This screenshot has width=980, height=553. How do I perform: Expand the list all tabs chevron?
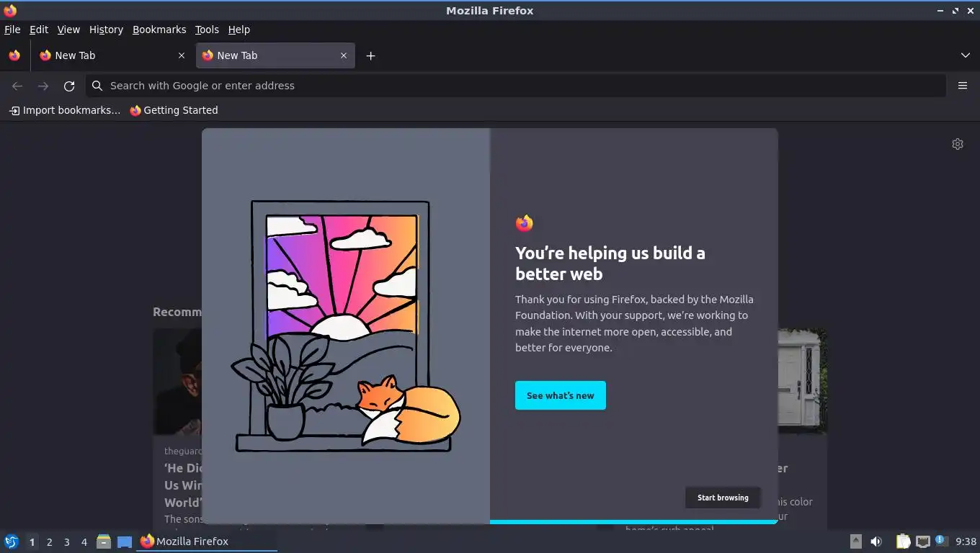point(966,55)
